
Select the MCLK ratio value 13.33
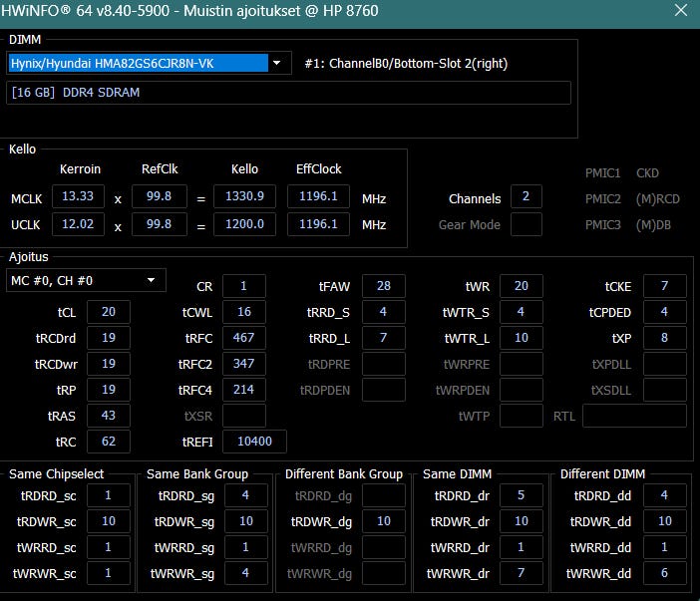click(78, 197)
